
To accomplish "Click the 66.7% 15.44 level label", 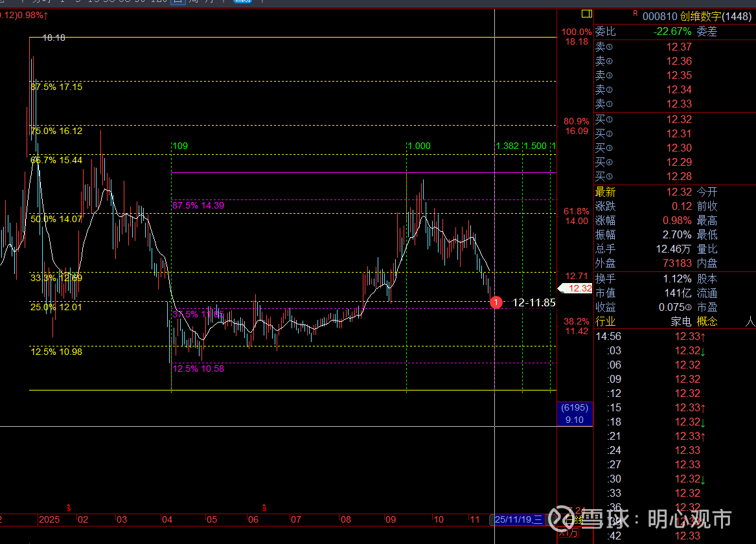I will click(x=56, y=160).
